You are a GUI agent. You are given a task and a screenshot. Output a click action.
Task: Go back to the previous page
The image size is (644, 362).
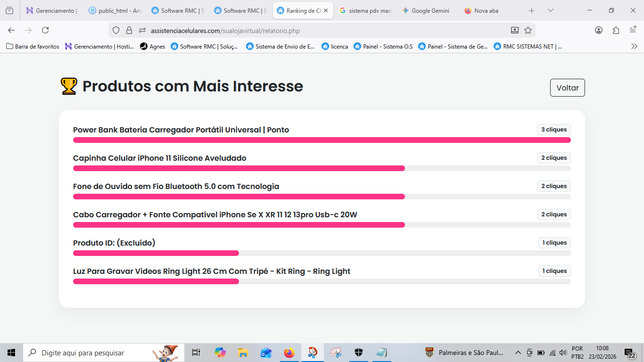coord(11,29)
